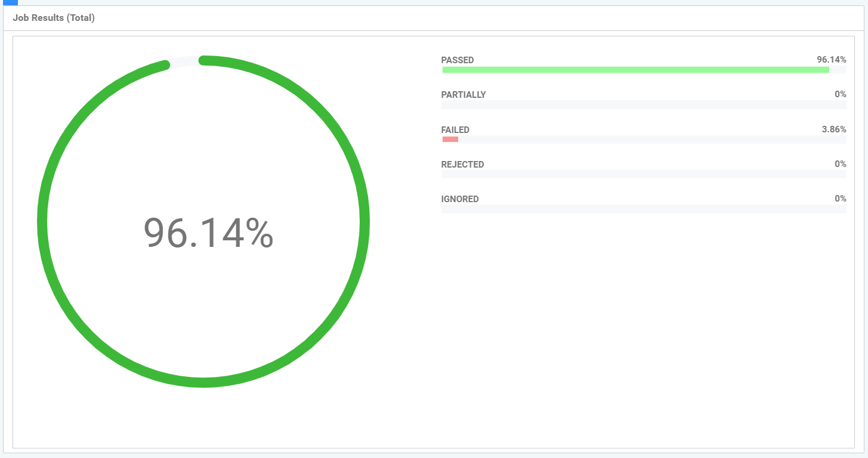Click the empty IGNORED progress bar
This screenshot has width=868, height=458.
(643, 209)
